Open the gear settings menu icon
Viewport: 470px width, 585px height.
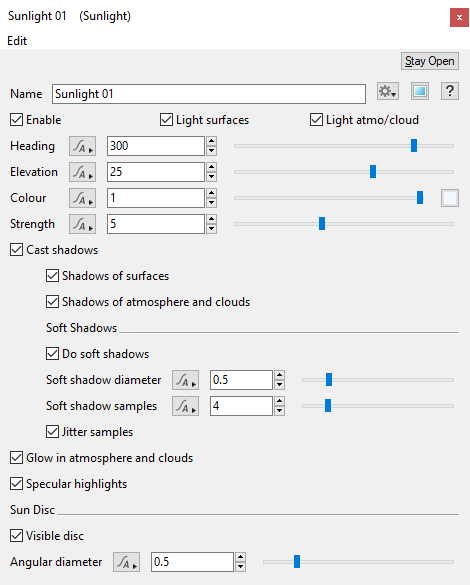pyautogui.click(x=388, y=91)
